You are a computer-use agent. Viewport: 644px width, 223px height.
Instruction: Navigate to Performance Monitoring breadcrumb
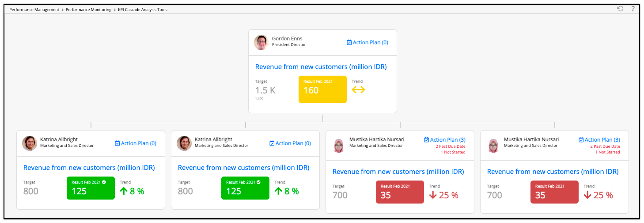(88, 9)
